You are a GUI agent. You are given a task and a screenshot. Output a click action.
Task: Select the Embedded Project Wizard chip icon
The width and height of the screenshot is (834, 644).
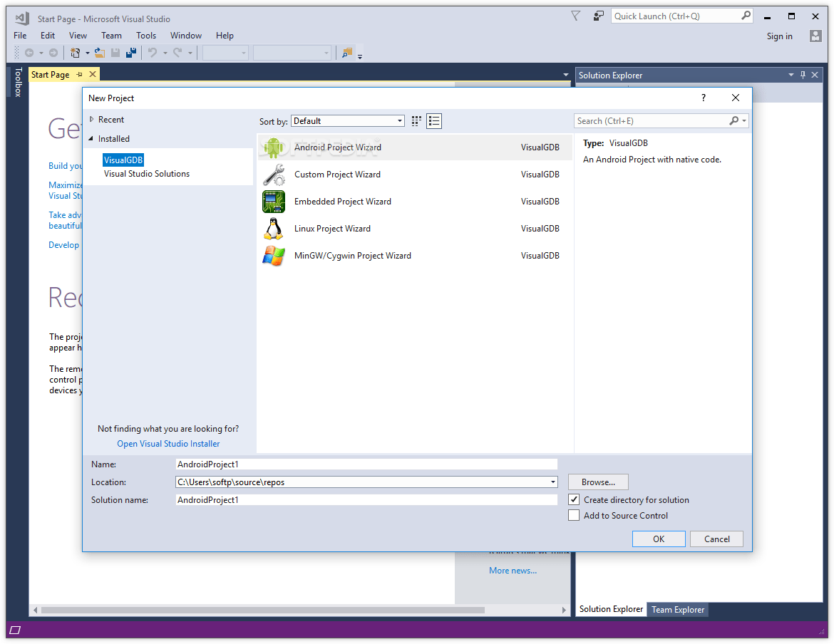[x=274, y=202]
